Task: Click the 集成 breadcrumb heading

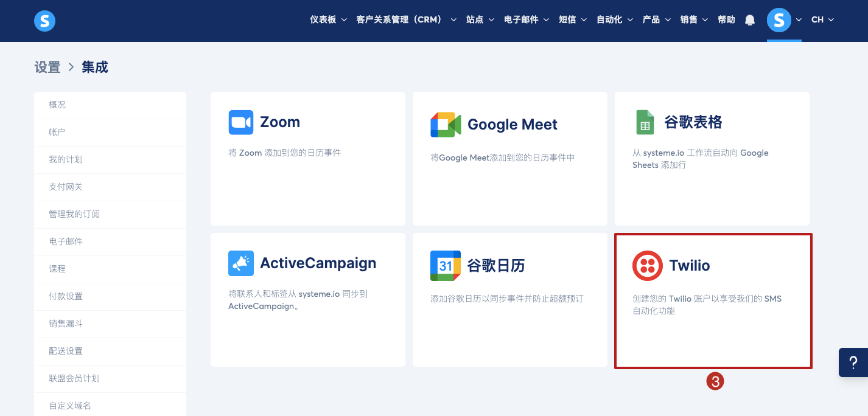Action: tap(95, 68)
